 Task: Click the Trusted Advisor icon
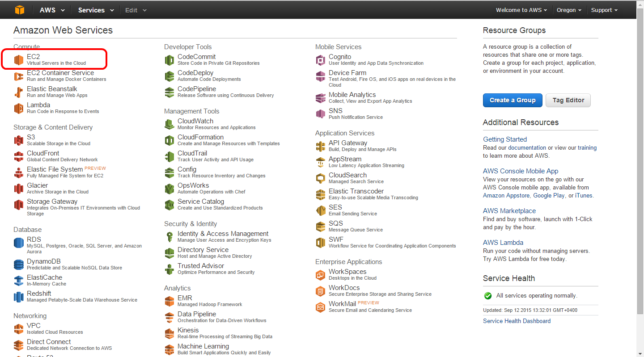(x=169, y=269)
